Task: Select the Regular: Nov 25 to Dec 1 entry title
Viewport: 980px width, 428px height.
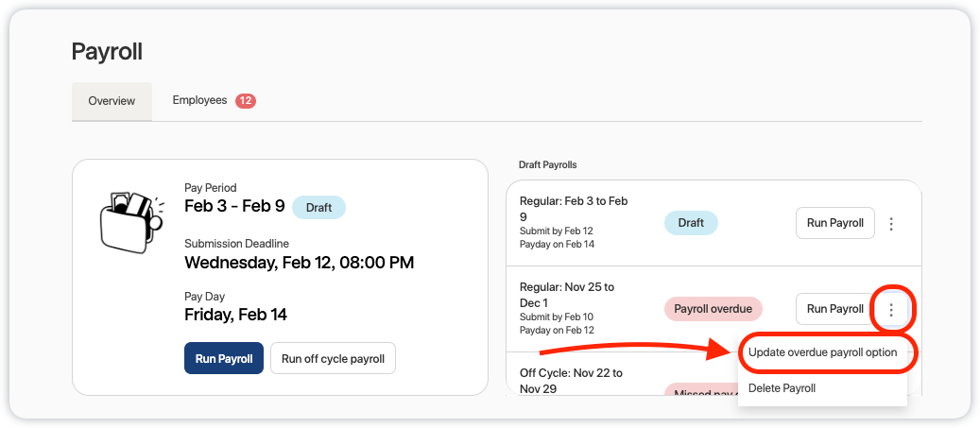Action: click(x=566, y=295)
